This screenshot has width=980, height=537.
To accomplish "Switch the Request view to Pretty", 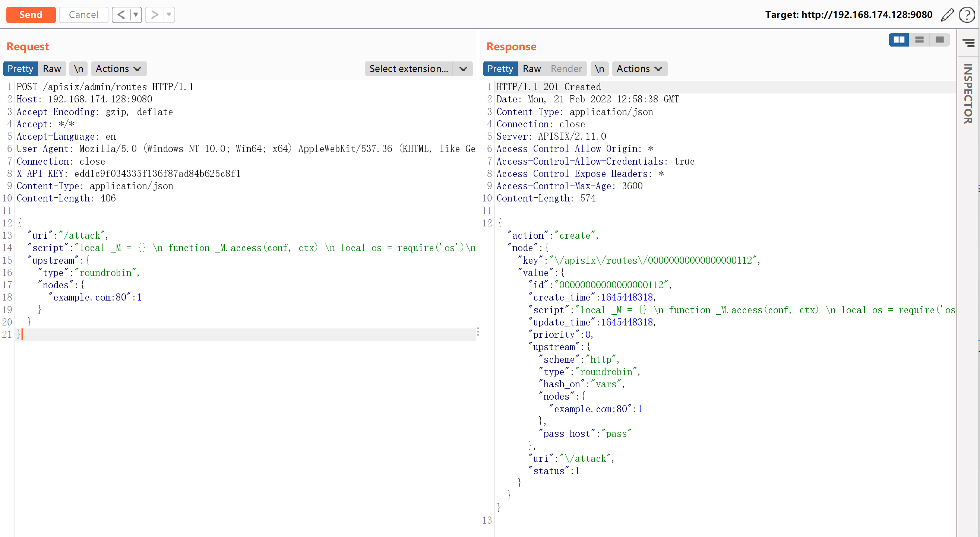I will pos(20,69).
